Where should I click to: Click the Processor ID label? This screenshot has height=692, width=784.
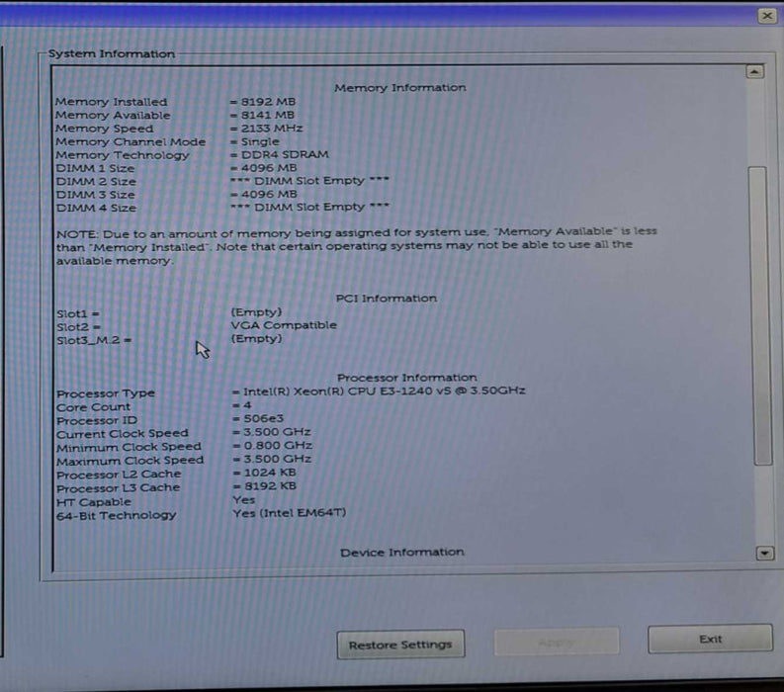[97, 420]
